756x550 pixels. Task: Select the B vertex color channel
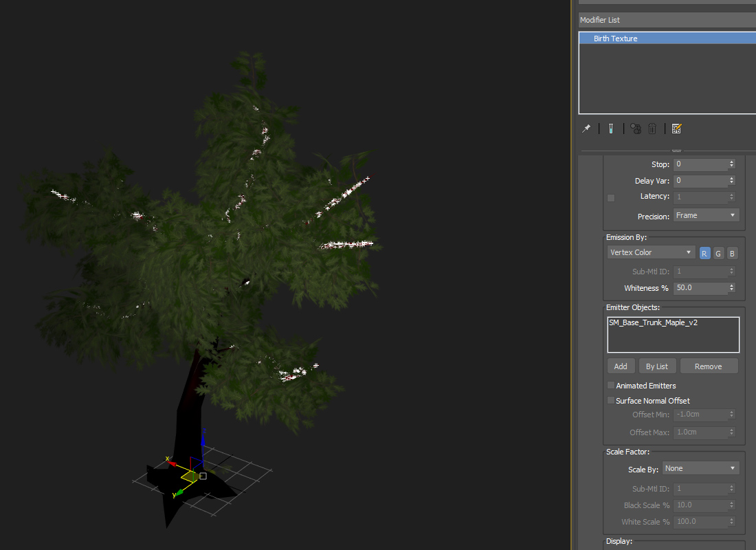tap(732, 253)
